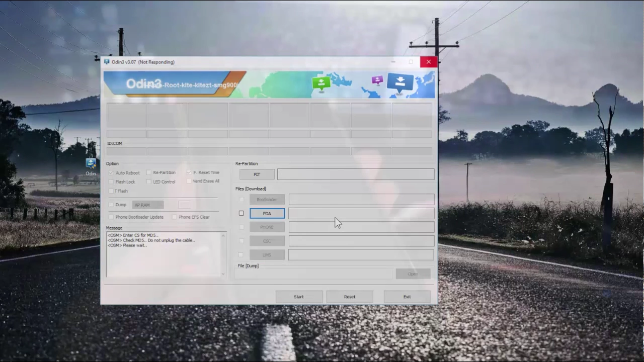Click the File Dump path field
644x362 pixels.
314,274
